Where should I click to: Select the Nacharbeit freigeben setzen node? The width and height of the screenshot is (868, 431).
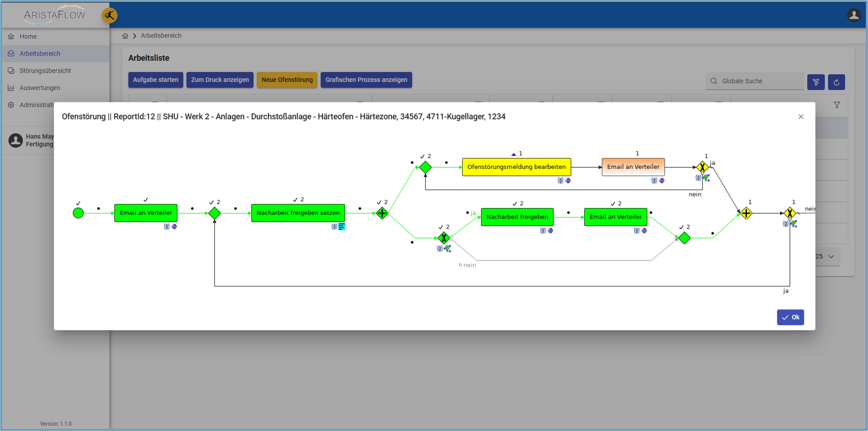click(298, 213)
